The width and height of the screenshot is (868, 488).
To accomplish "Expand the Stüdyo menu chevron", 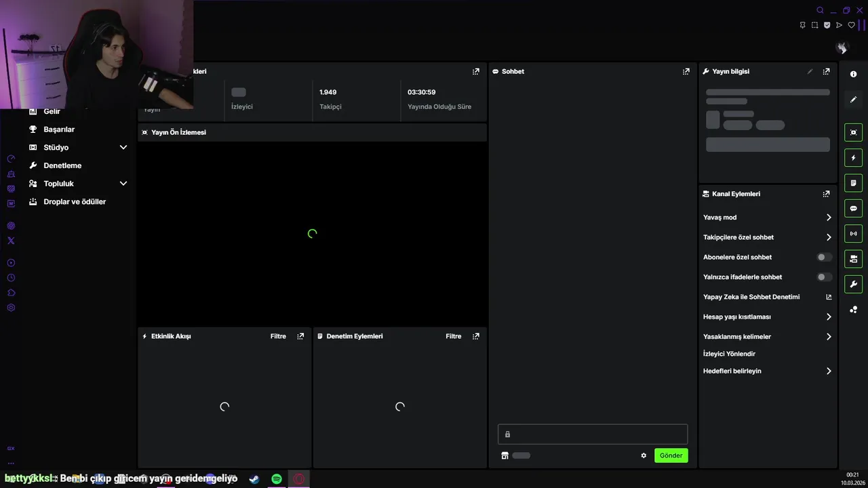I will tap(123, 147).
